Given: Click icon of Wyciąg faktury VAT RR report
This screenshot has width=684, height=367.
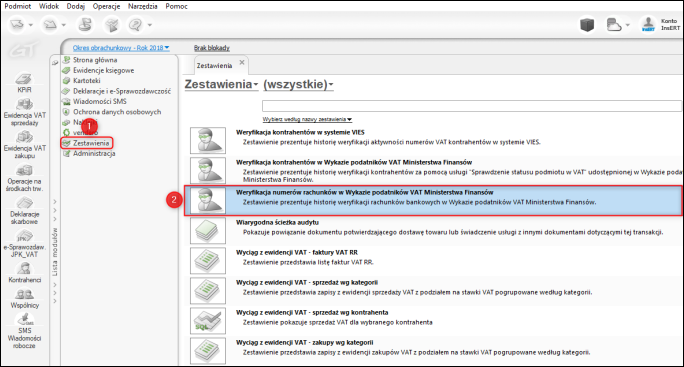Looking at the screenshot, I should tap(208, 261).
